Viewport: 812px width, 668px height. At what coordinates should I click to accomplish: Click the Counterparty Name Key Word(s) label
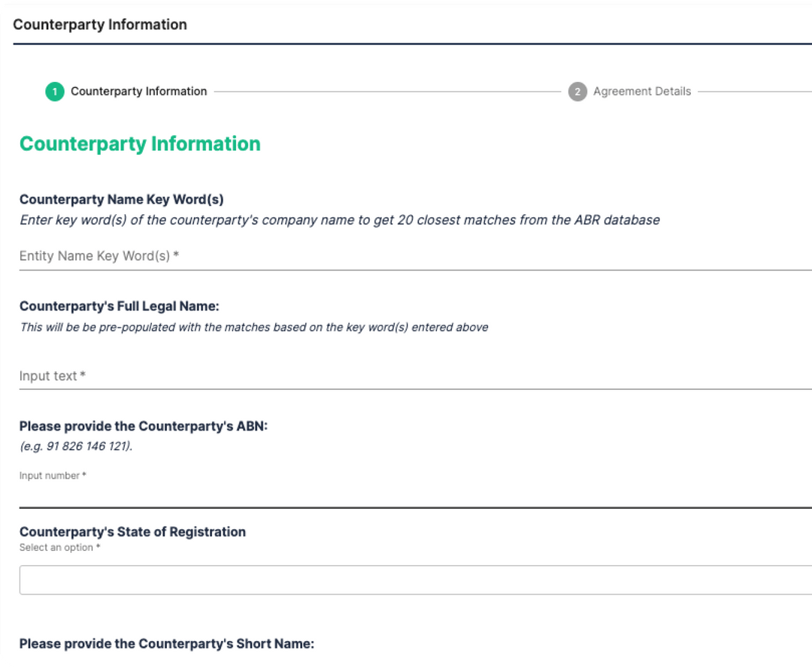(121, 199)
